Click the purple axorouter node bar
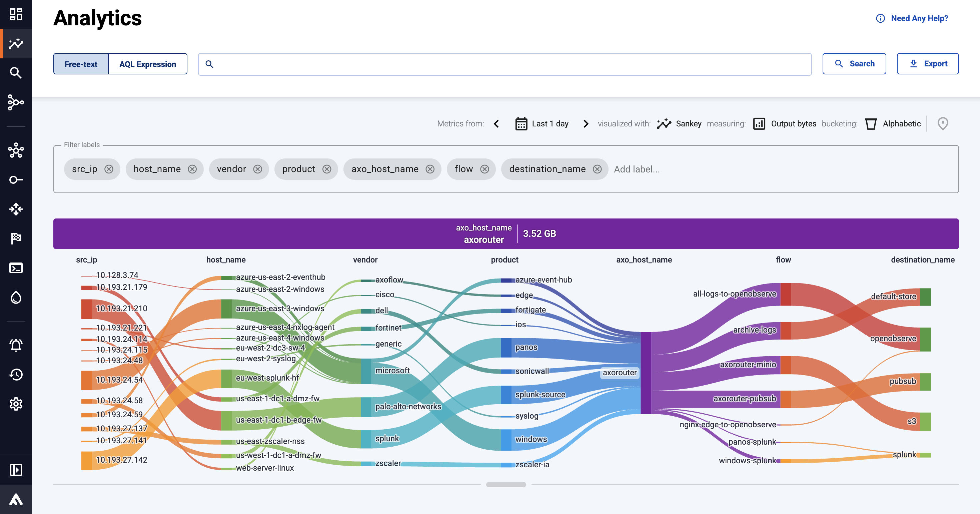Viewport: 980px width, 514px height. click(646, 373)
